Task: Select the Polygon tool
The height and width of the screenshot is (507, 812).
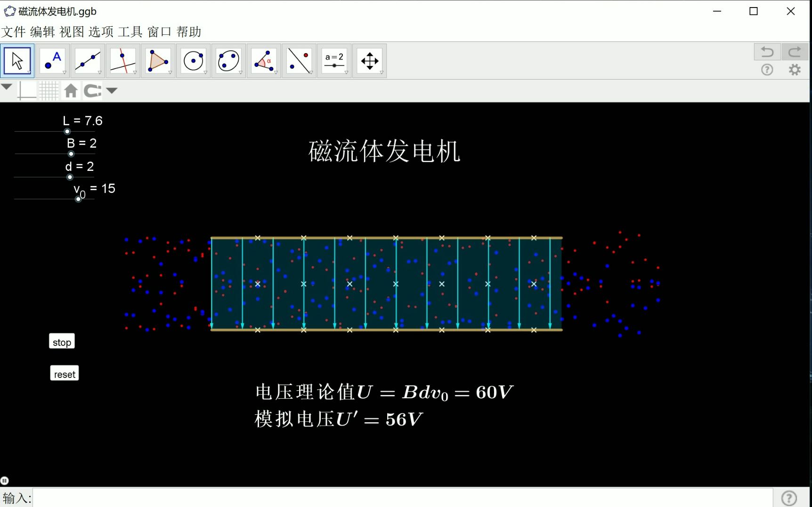Action: (158, 61)
